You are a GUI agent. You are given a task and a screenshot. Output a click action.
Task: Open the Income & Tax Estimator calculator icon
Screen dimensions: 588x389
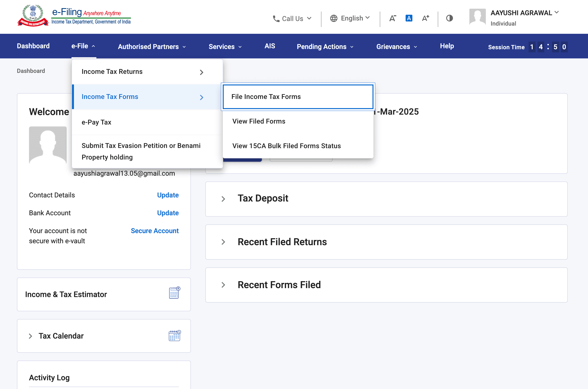click(x=174, y=293)
